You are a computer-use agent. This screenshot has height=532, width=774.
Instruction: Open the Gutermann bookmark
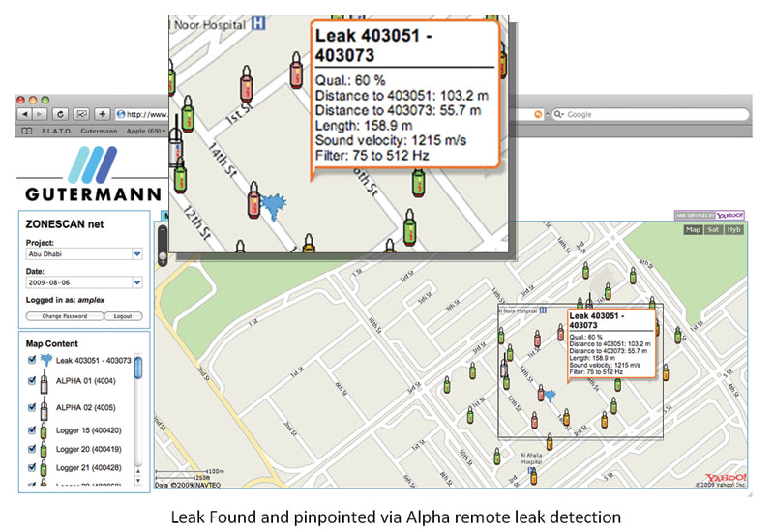point(99,131)
